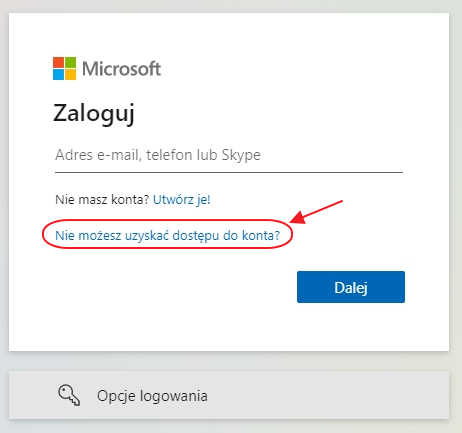Click the Microsoft four-color logo
The height and width of the screenshot is (433, 462).
coord(64,68)
